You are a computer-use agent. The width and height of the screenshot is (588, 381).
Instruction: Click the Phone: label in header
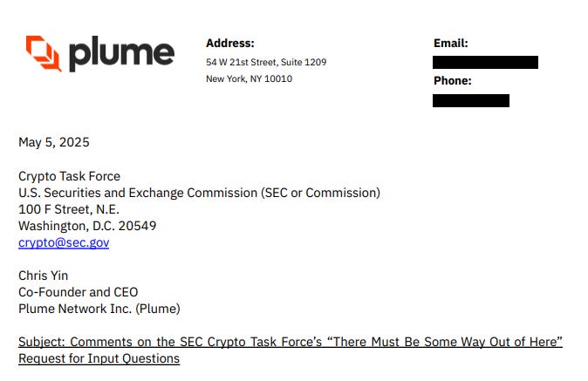pos(453,80)
